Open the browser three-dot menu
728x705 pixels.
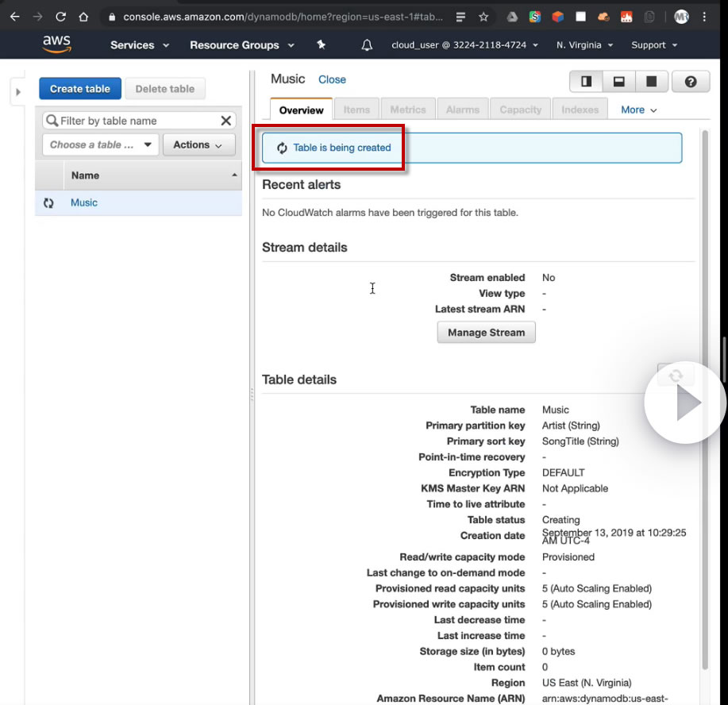tap(704, 17)
